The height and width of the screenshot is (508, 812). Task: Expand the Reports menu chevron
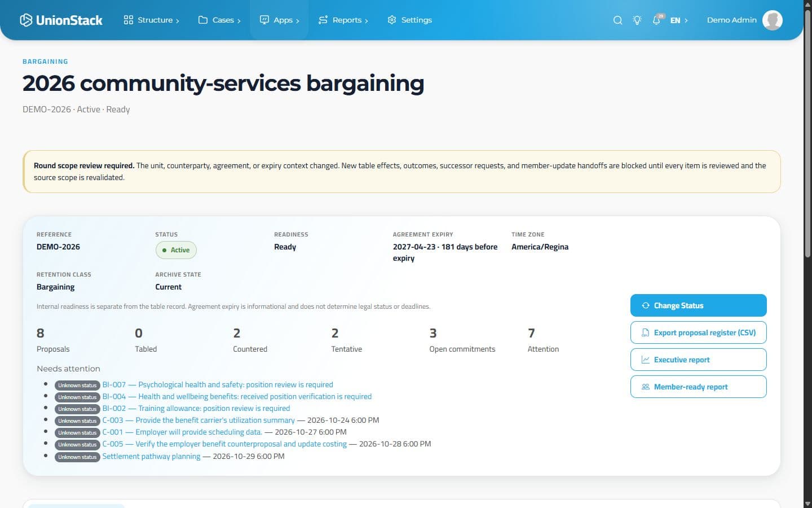click(367, 21)
